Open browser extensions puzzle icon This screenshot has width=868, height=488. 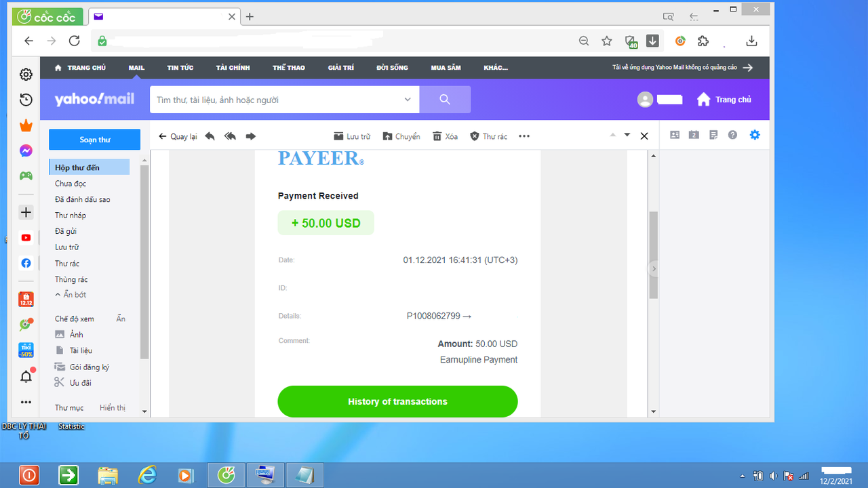(703, 41)
